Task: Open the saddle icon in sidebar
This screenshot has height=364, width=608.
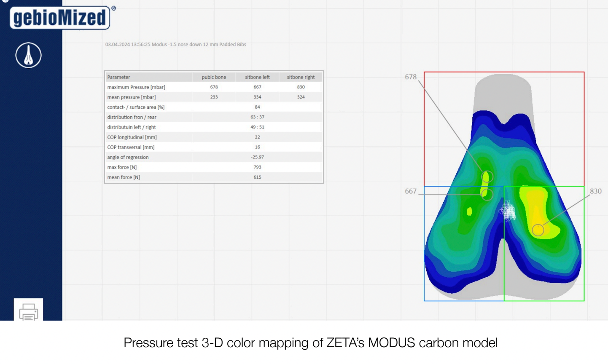Action: pos(29,55)
